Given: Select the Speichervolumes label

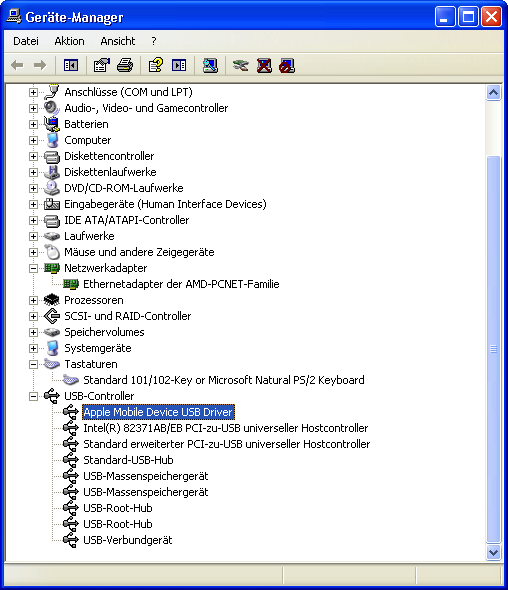Looking at the screenshot, I should tap(104, 332).
